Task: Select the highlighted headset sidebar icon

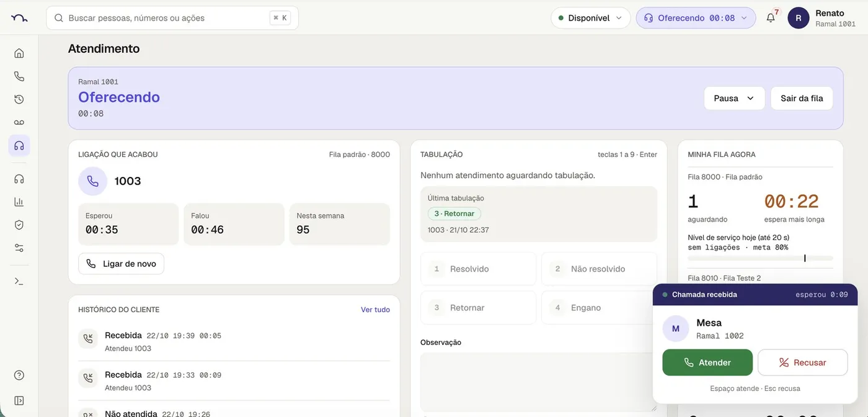Action: (19, 145)
